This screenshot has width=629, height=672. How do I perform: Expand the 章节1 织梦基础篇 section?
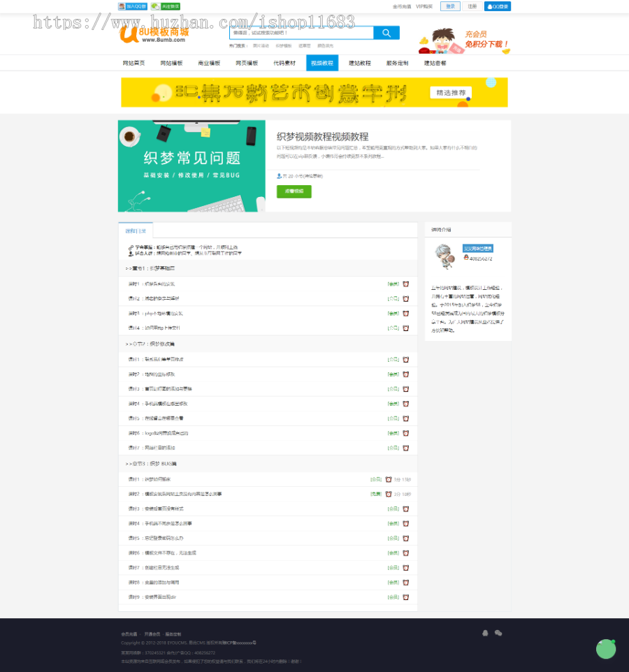(x=152, y=268)
